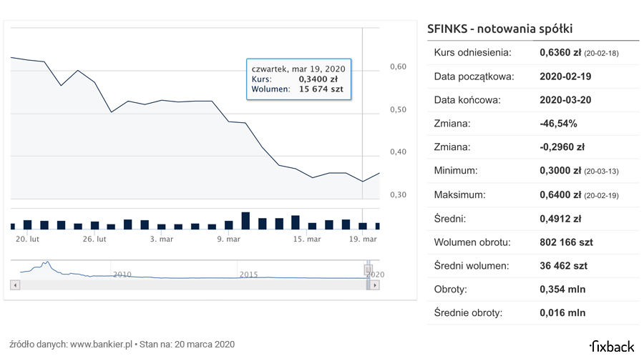The height and width of the screenshot is (361, 644).
Task: Click the value 36 462 szt
Action: (564, 266)
